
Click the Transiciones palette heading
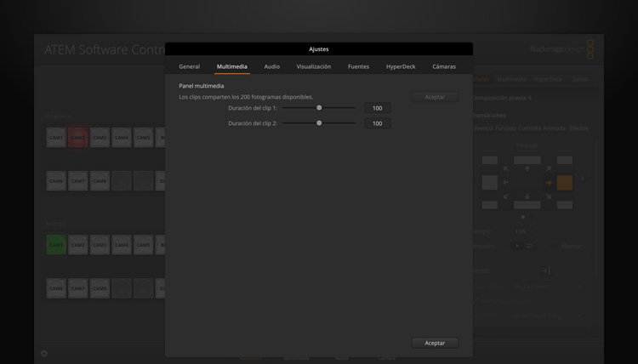tap(489, 115)
